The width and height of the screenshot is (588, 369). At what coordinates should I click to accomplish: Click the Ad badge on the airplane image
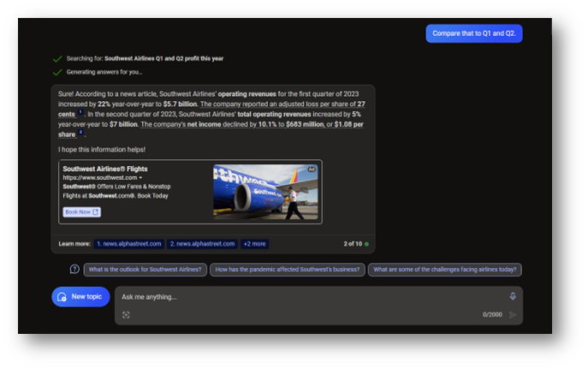pyautogui.click(x=312, y=170)
